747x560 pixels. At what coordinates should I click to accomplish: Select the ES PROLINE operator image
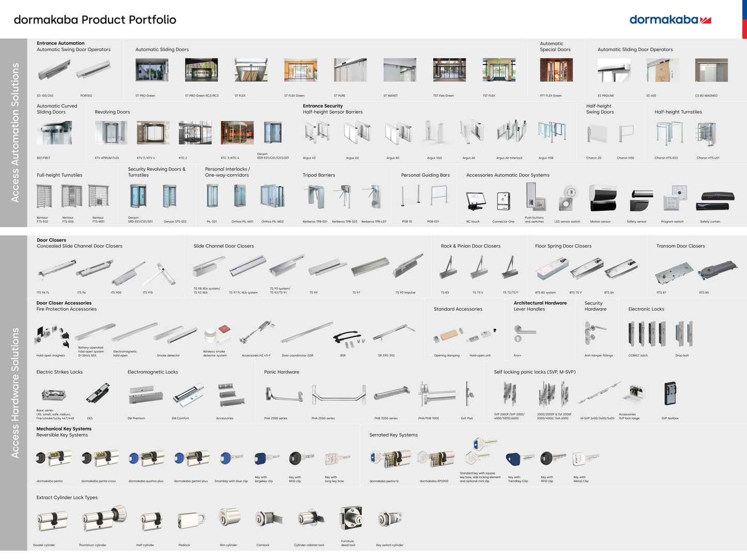[x=614, y=70]
